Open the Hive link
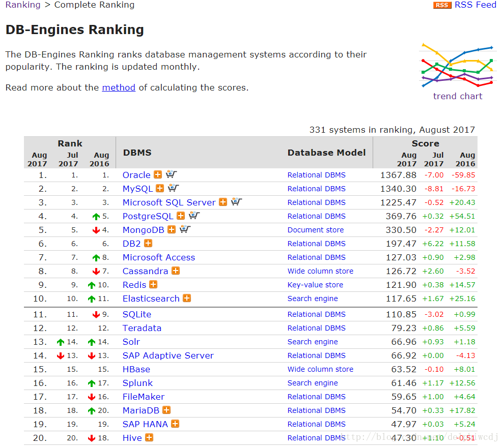This screenshot has height=447, width=504. pos(132,438)
